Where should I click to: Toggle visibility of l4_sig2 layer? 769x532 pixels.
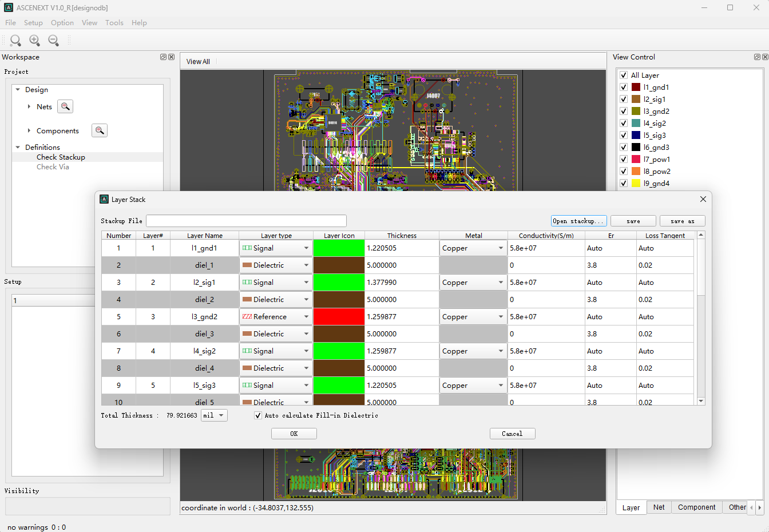point(624,124)
